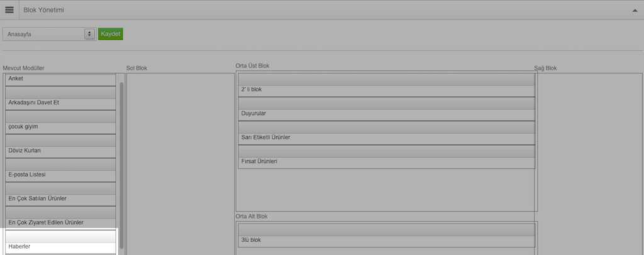
Task: Collapse the Blok Yönetimi panel arrow
Action: 635,10
